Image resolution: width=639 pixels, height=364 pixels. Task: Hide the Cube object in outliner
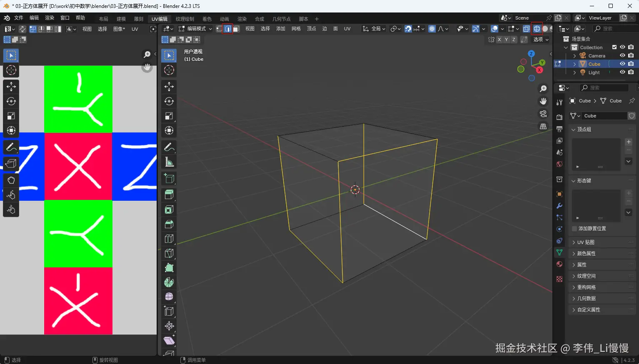[x=622, y=64]
